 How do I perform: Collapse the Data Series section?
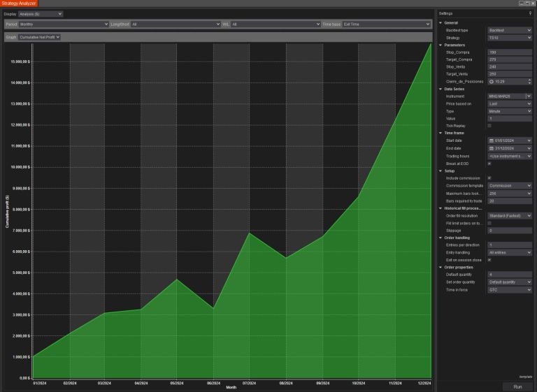click(x=441, y=89)
